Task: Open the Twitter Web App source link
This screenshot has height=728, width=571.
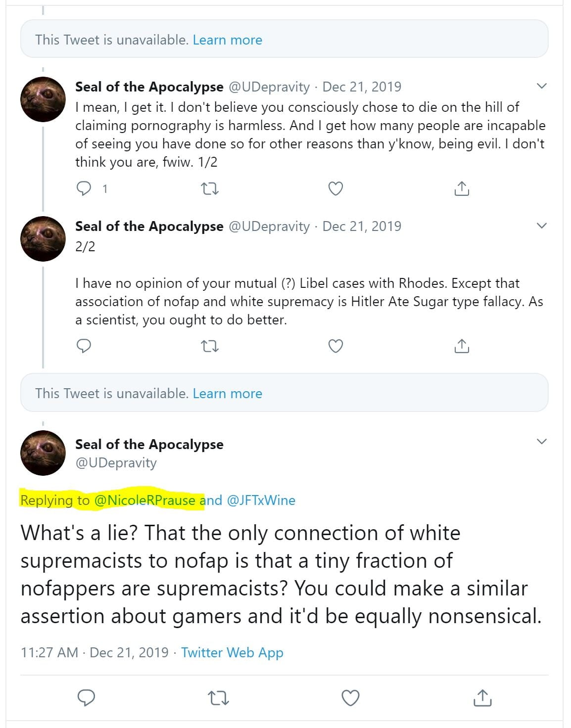Action: pos(232,653)
